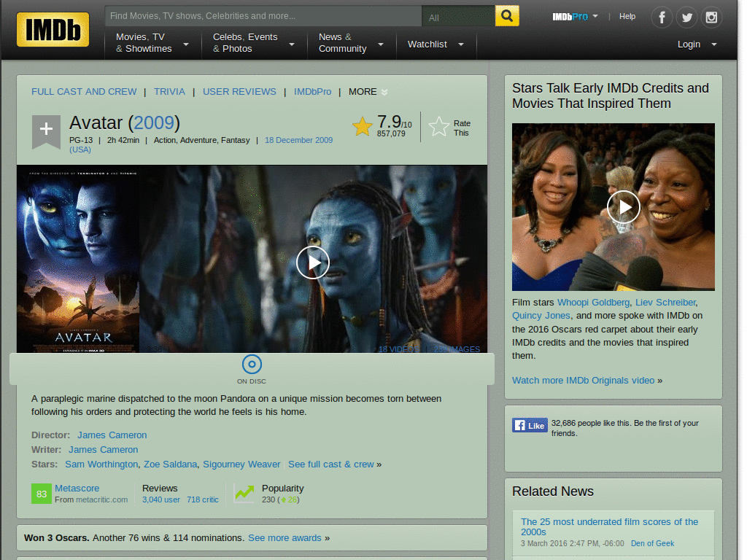Click the Adventure genre link
Image resolution: width=747 pixels, height=560 pixels.
tap(198, 140)
